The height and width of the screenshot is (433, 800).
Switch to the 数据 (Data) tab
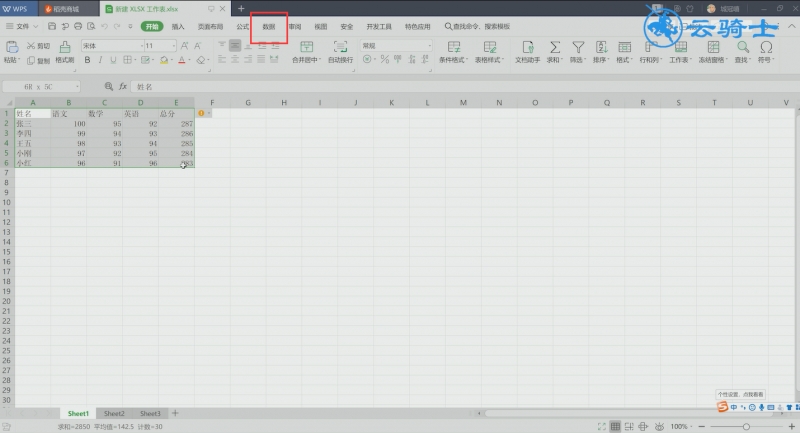(x=269, y=27)
